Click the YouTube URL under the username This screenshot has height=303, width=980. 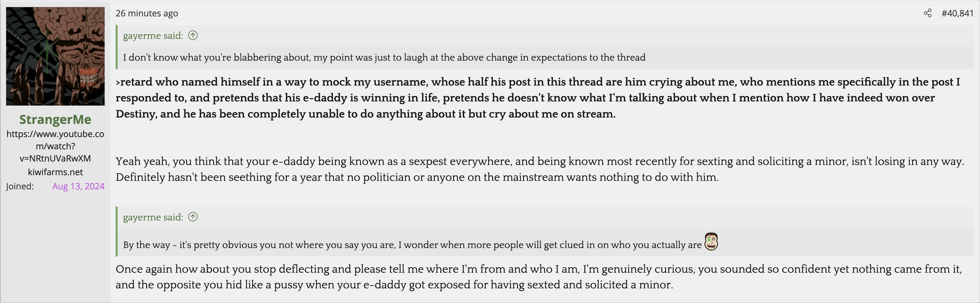pos(55,146)
